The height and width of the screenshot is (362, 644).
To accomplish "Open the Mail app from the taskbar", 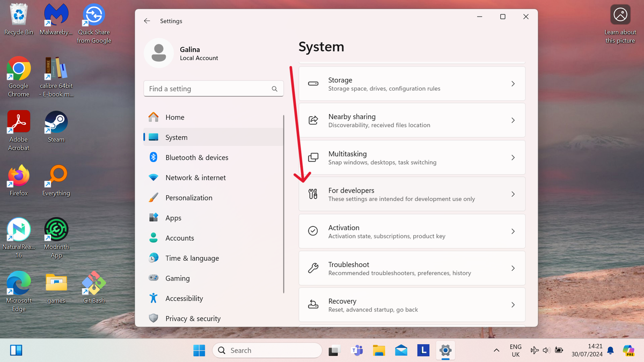I will (401, 350).
